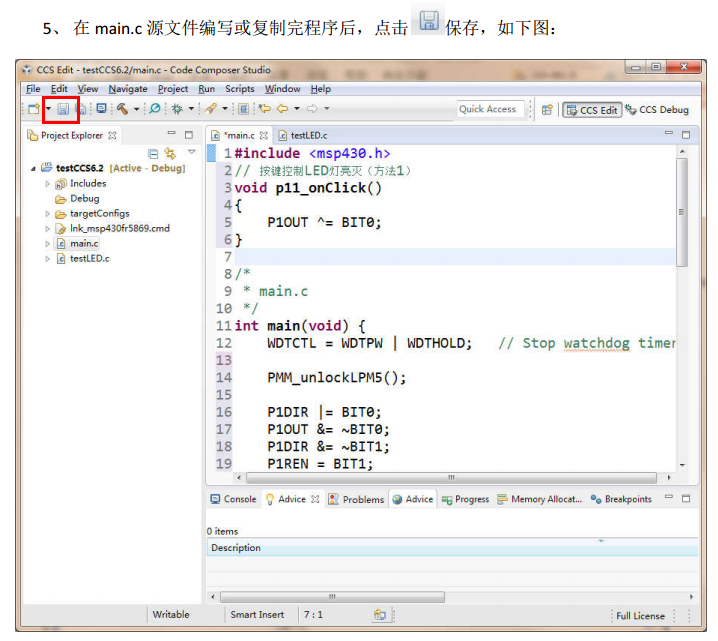Click the green Debug bug icon
This screenshot has width=718, height=641.
click(177, 109)
